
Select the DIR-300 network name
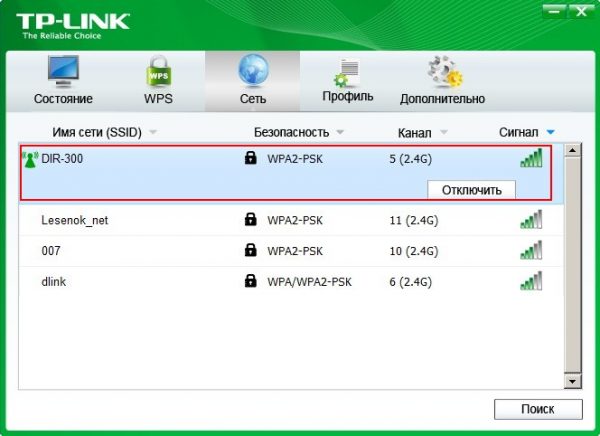(62, 158)
